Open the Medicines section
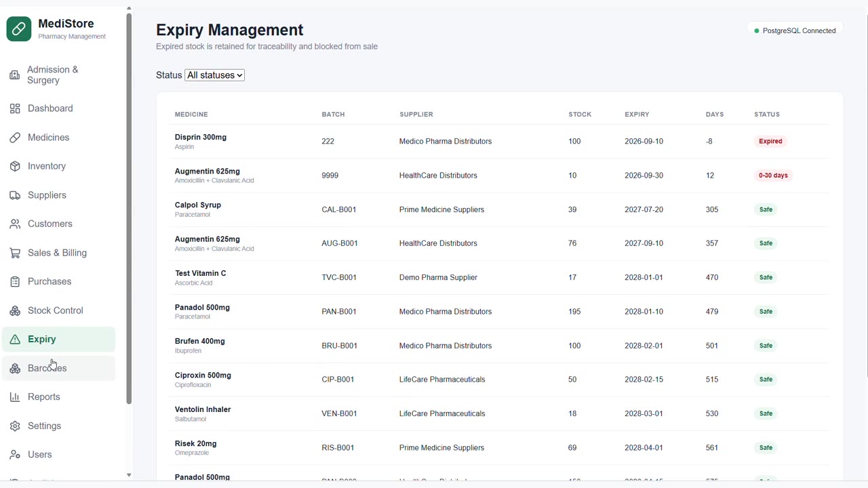The height and width of the screenshot is (488, 868). pyautogui.click(x=58, y=138)
